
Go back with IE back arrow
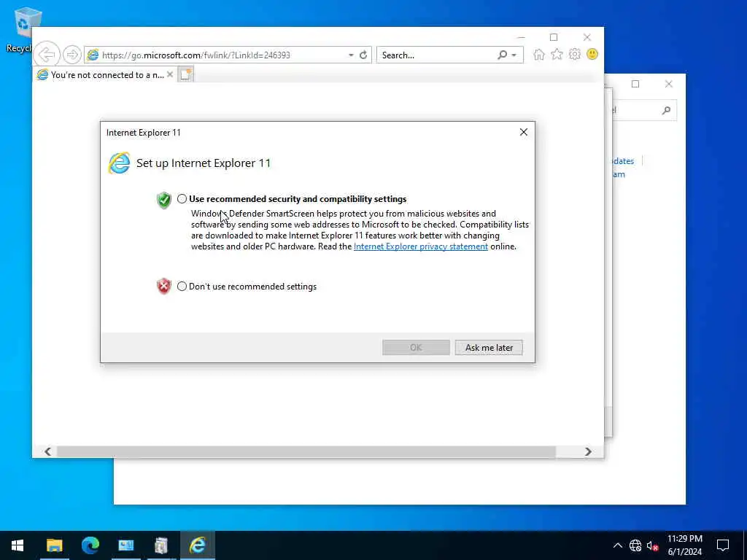pyautogui.click(x=47, y=55)
